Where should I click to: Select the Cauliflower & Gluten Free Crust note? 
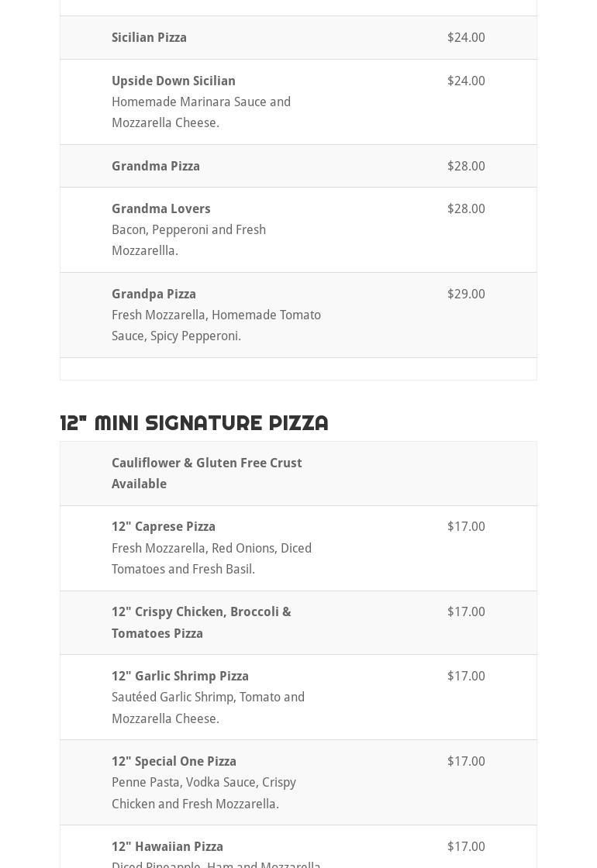(206, 474)
